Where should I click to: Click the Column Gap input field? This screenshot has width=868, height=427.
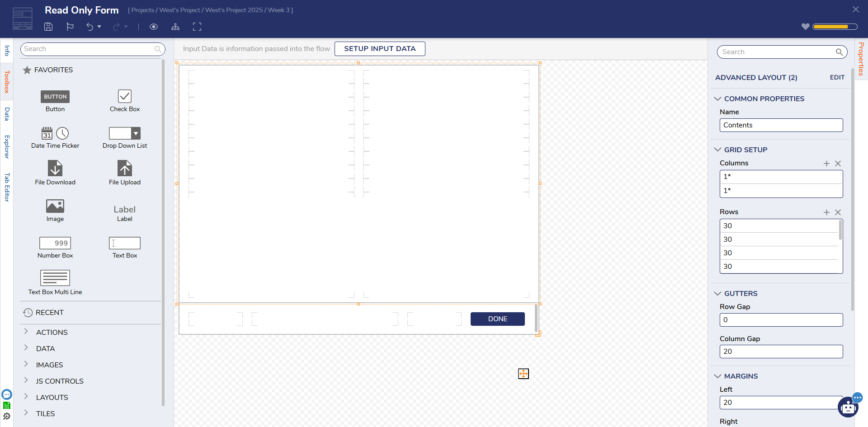point(781,352)
